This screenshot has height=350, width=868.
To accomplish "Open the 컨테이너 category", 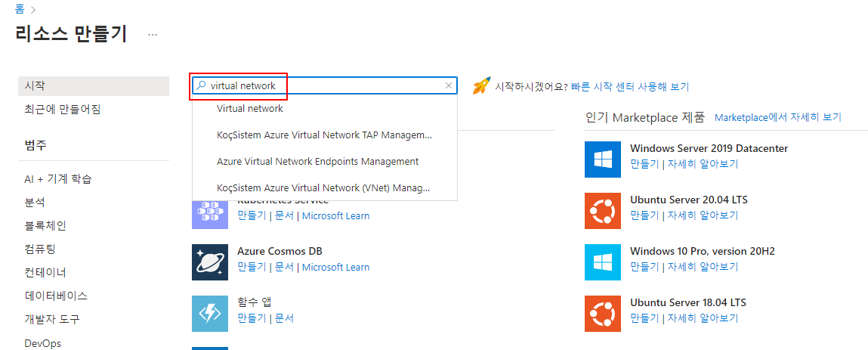I will tap(45, 272).
